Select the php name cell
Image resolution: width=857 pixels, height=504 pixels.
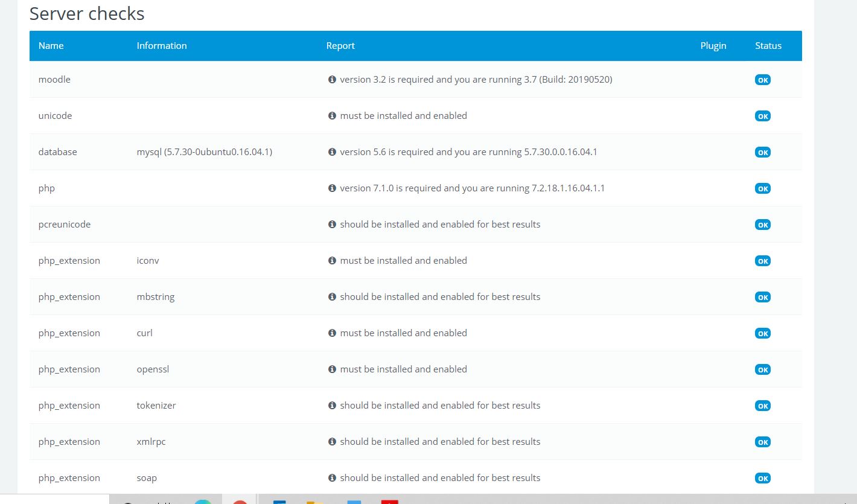pyautogui.click(x=46, y=188)
